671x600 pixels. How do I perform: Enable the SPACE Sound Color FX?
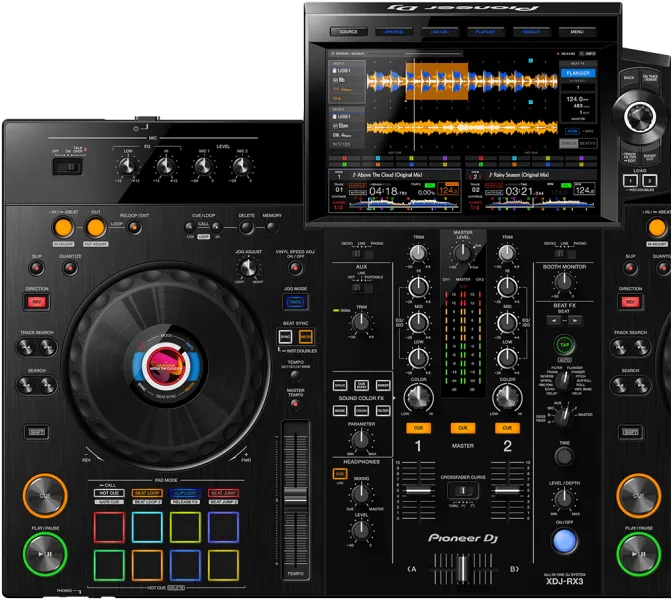tap(340, 386)
